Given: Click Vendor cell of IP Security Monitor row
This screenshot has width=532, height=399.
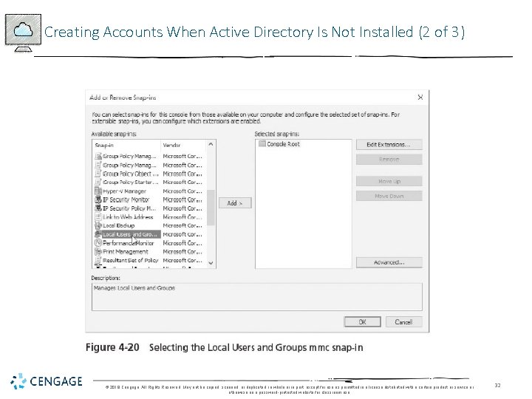Looking at the screenshot, I should [183, 199].
